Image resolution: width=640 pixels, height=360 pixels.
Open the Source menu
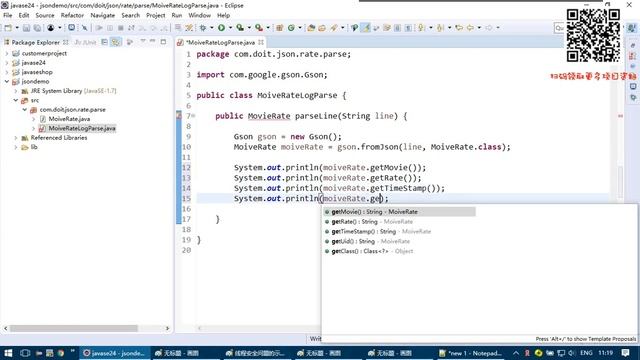[x=45, y=15]
